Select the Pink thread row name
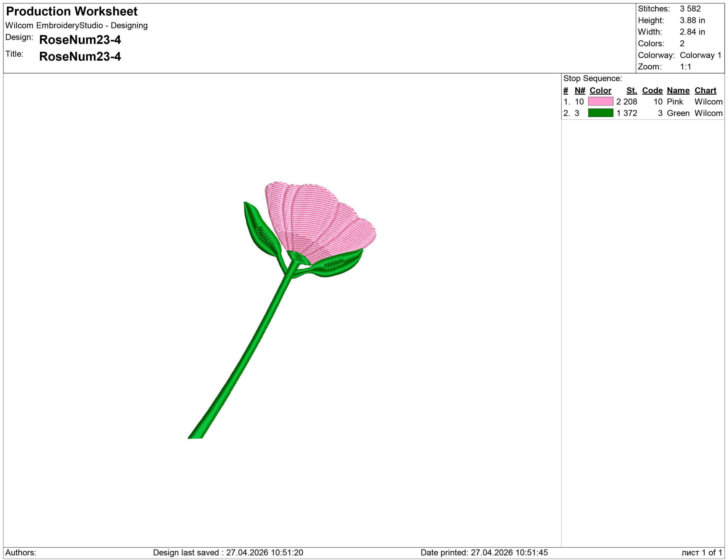Viewport: 728px width, 560px height. coord(675,101)
